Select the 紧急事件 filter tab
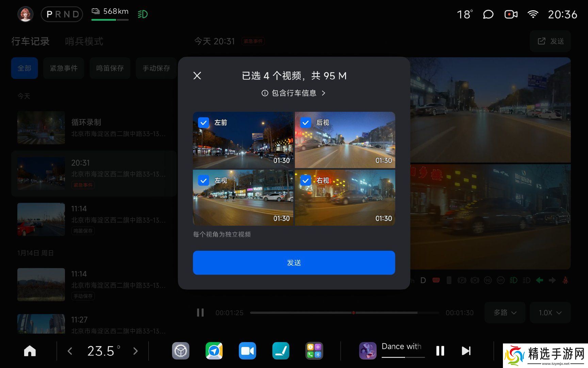The image size is (588, 368). [x=64, y=68]
